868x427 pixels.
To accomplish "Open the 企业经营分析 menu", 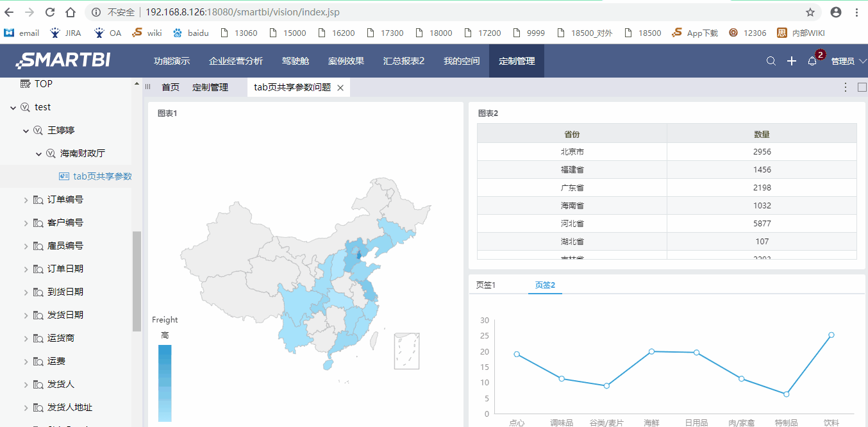I will [236, 61].
